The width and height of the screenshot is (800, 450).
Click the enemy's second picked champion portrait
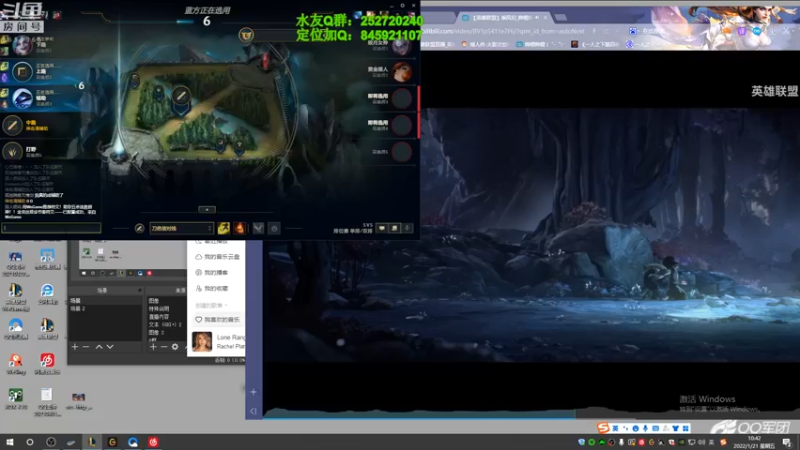(x=402, y=72)
